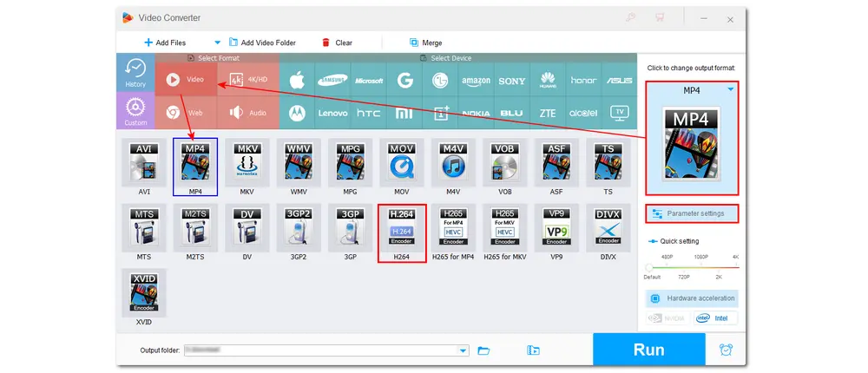Pick the XVID encoder icon
This screenshot has width=868, height=373.
144,291
